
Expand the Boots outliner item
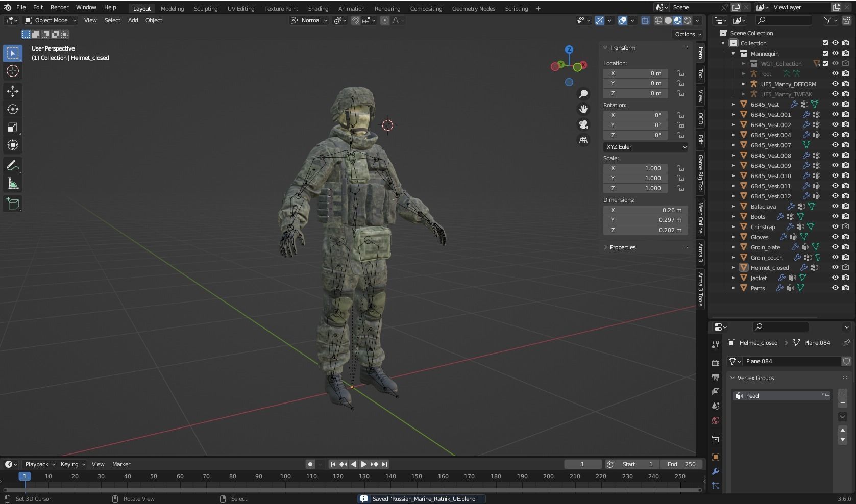[x=733, y=217]
